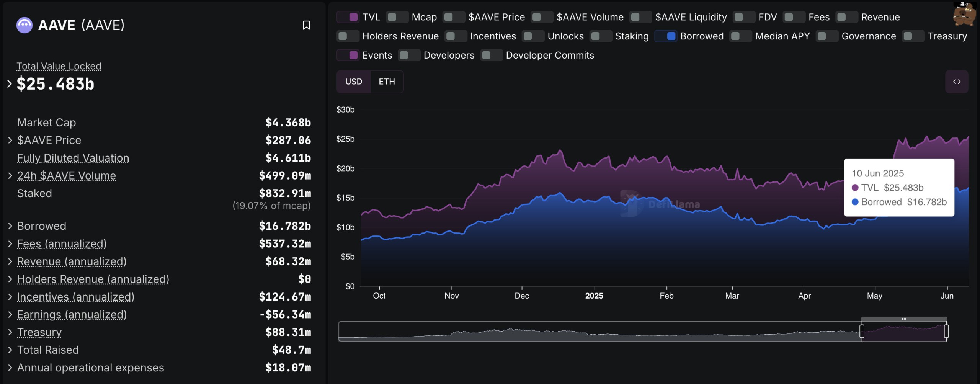Select the USD denomination tab
980x384 pixels.
pos(353,82)
